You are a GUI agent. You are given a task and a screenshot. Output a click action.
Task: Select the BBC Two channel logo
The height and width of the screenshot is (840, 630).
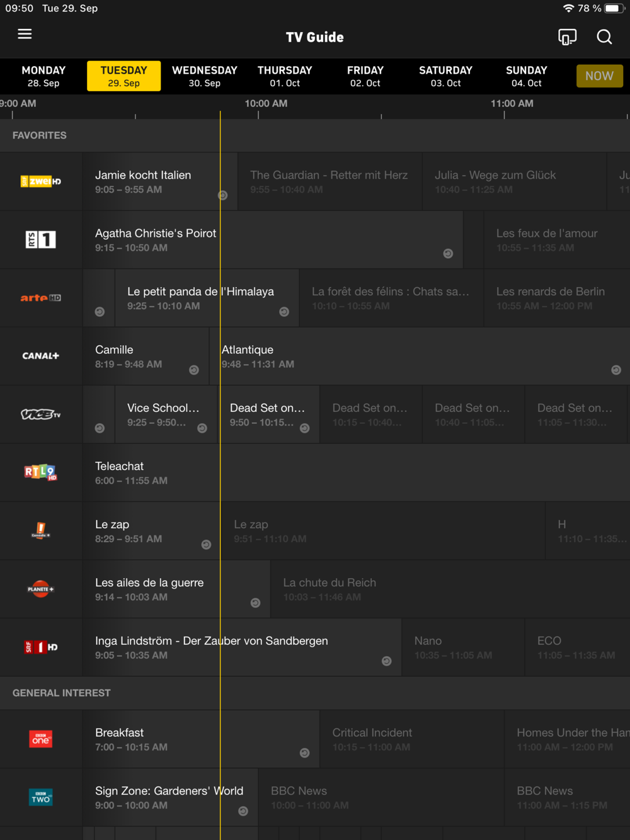click(x=41, y=797)
